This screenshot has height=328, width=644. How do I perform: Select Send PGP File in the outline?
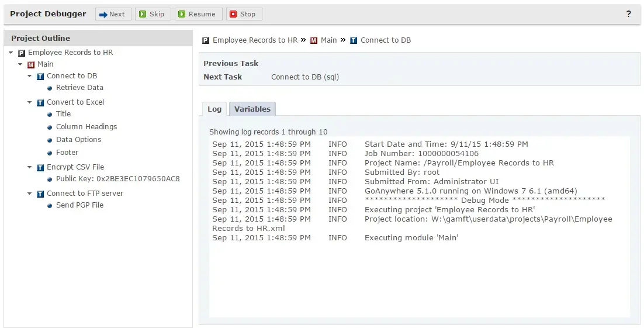coord(79,205)
